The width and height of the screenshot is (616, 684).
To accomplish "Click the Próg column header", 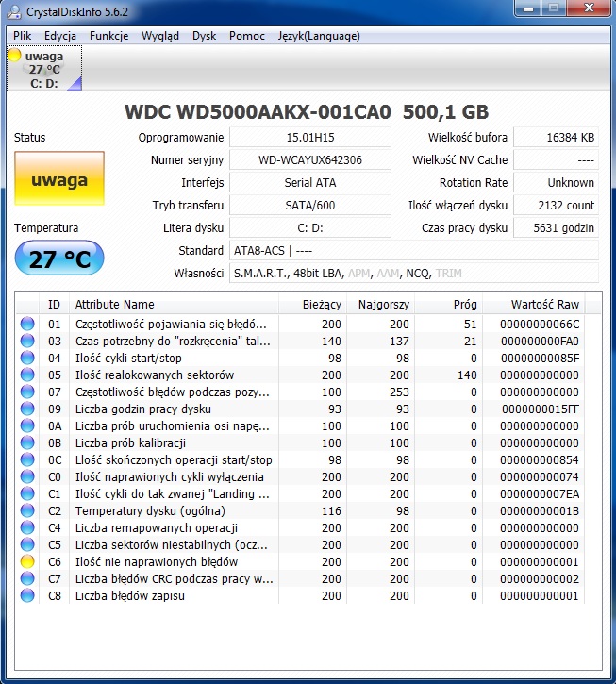I will click(x=448, y=304).
